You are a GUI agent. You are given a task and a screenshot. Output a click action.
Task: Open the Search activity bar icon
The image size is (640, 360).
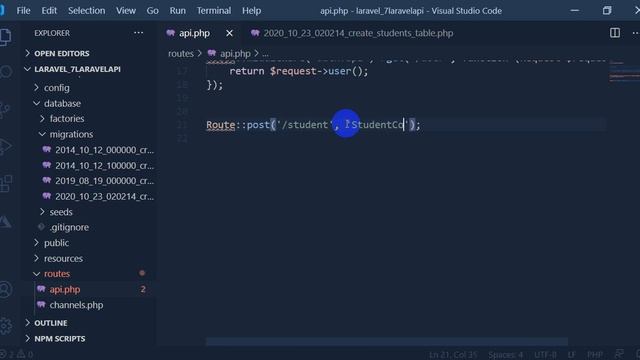coord(6,72)
